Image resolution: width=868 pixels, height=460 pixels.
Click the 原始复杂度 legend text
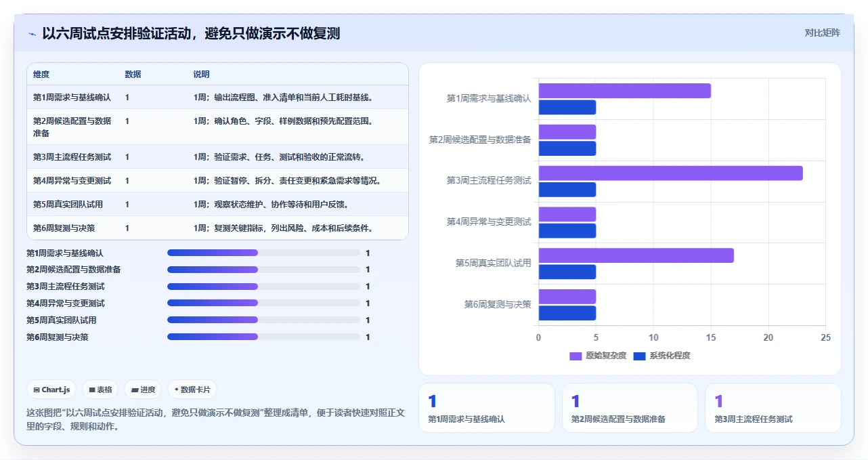[x=606, y=356]
